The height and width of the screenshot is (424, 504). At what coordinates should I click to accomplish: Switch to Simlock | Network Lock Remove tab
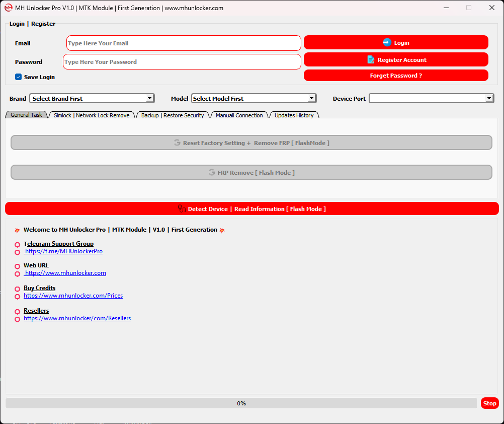[x=92, y=115]
